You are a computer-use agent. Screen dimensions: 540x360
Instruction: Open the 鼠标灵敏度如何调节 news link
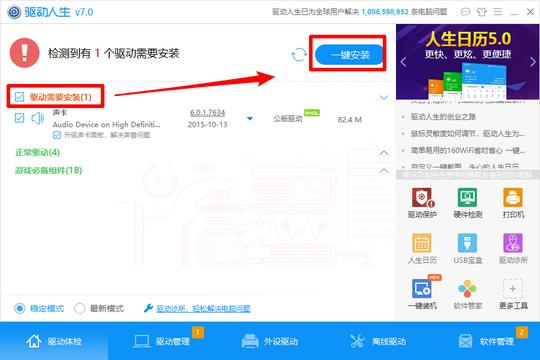click(468, 133)
